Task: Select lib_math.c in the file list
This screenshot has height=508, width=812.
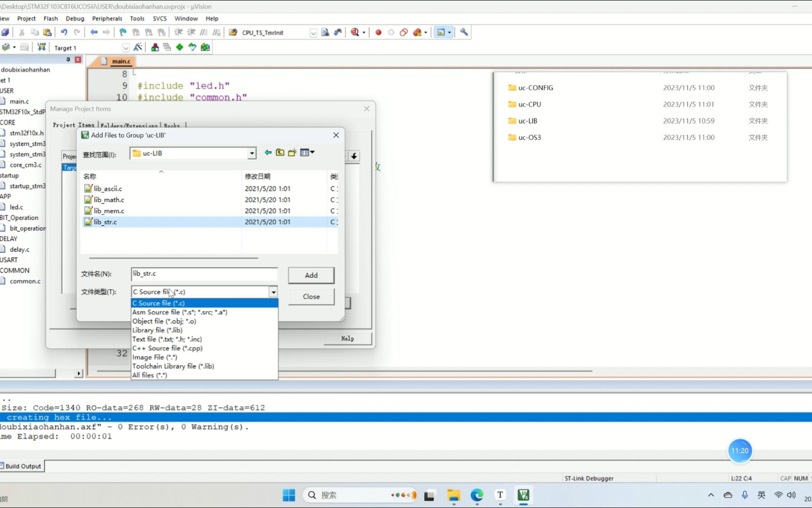Action: click(x=109, y=200)
